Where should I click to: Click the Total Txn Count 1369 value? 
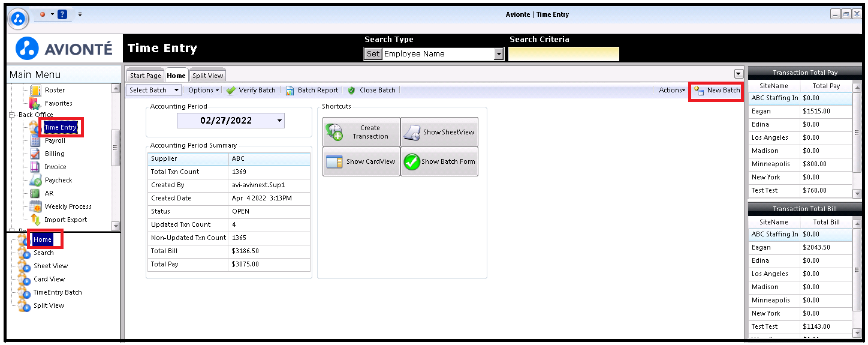(239, 172)
